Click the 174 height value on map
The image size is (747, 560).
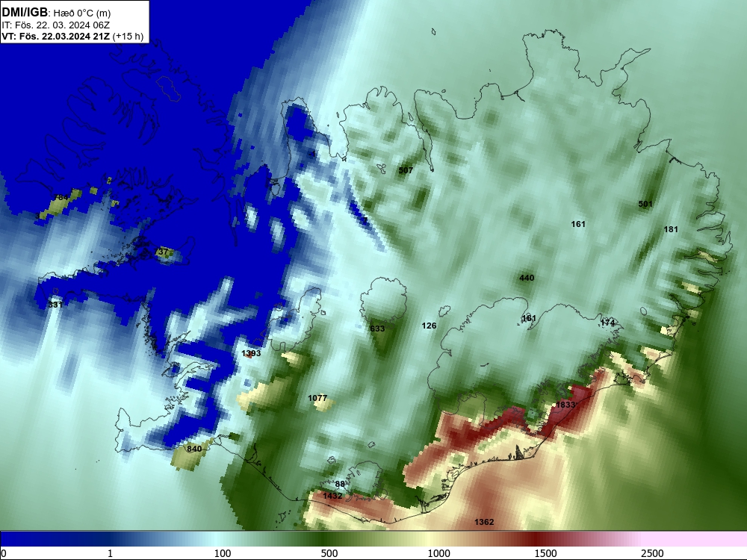point(607,323)
